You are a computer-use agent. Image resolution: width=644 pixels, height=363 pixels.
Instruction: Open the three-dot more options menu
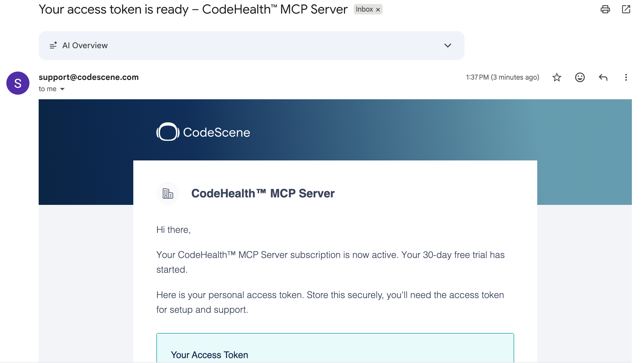[626, 77]
